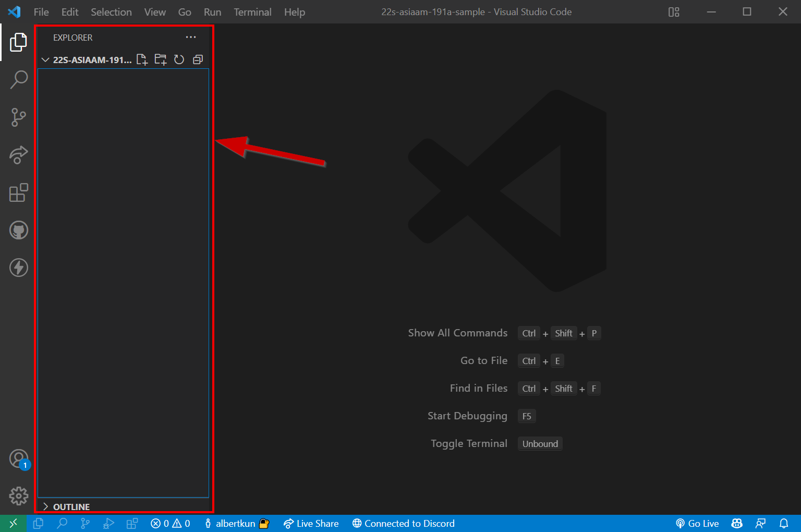The width and height of the screenshot is (801, 532).
Task: Click Go Live to start the server
Action: point(697,524)
